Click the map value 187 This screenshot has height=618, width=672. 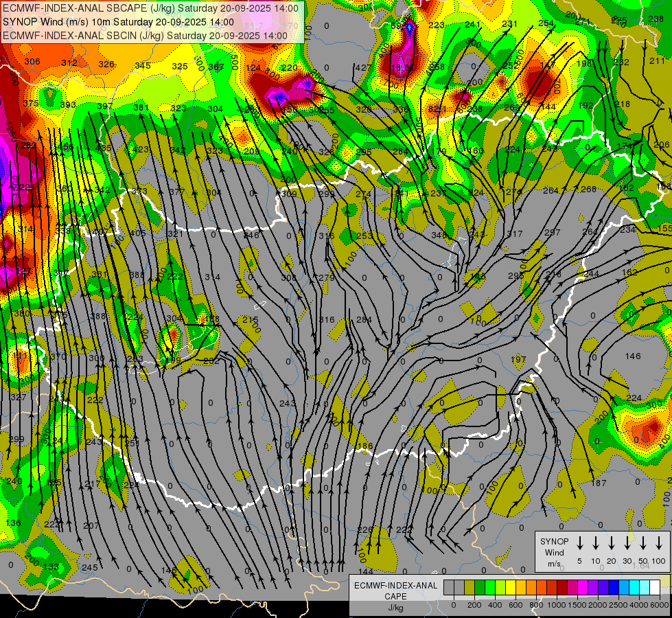pos(599,483)
